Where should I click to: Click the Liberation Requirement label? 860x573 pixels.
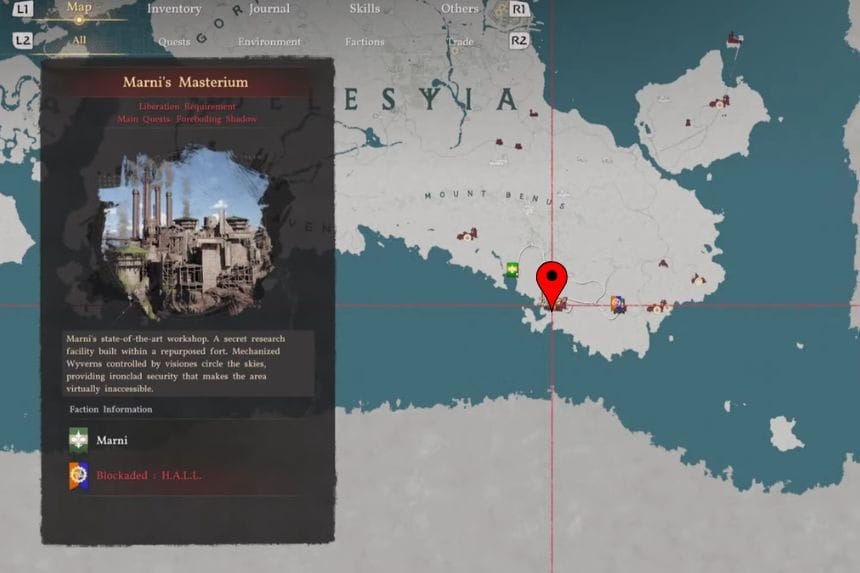[187, 106]
